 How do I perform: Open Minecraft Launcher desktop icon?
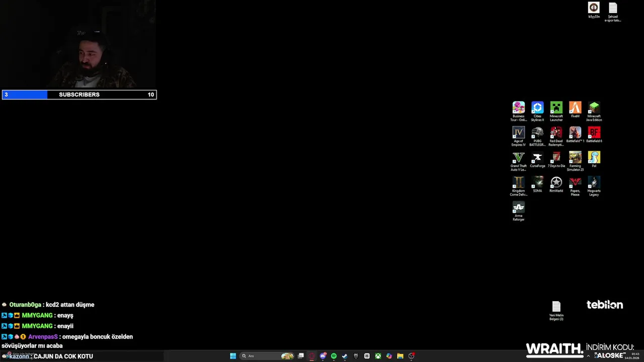(x=556, y=111)
